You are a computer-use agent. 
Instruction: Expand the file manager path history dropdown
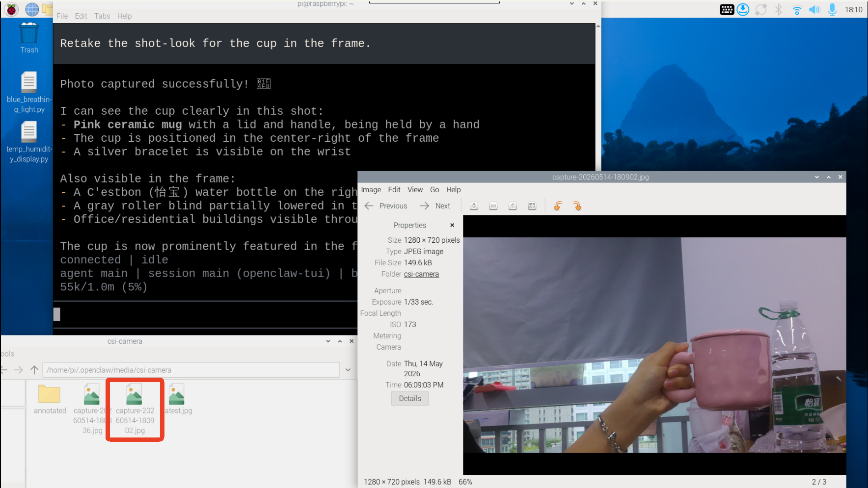[x=348, y=370]
